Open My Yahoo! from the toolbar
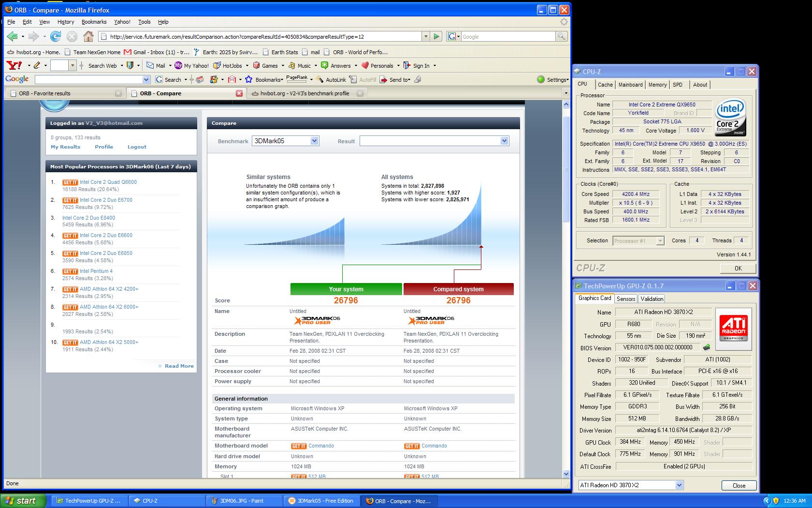The image size is (812, 508). (192, 65)
